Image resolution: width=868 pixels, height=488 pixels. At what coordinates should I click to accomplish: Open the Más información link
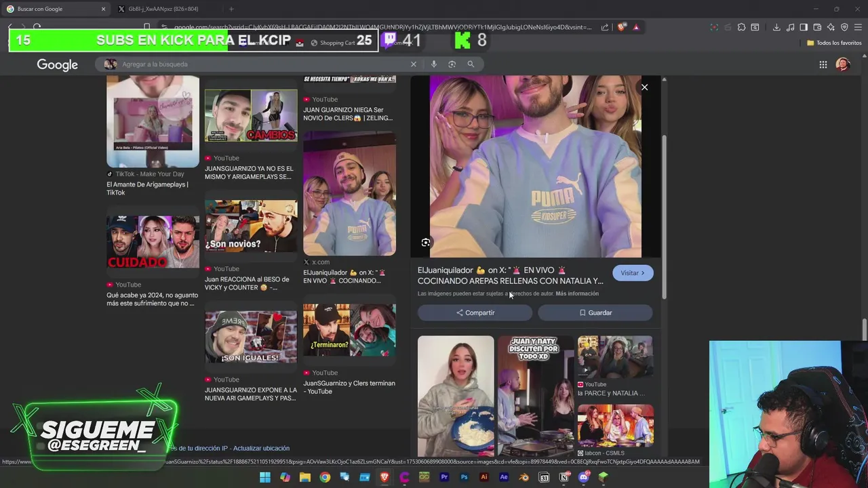(x=577, y=293)
